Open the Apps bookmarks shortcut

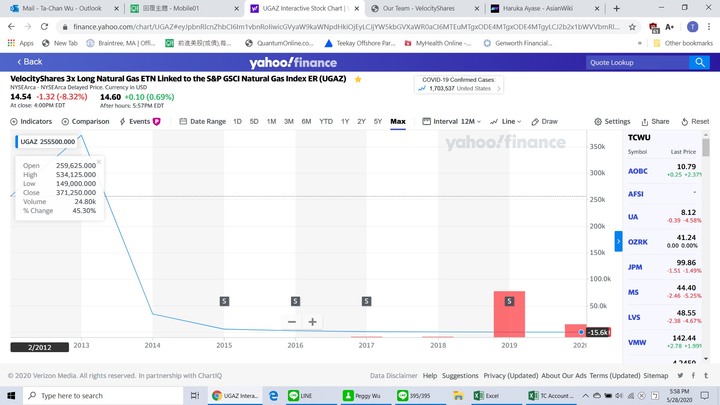(x=21, y=43)
